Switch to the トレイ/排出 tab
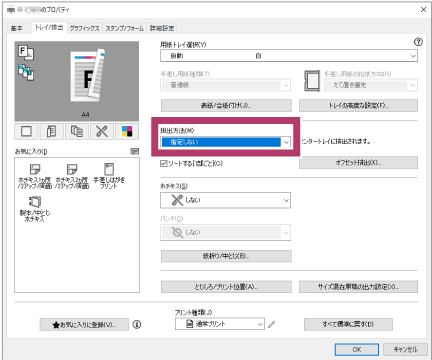This screenshot has height=360, width=432. tap(49, 28)
